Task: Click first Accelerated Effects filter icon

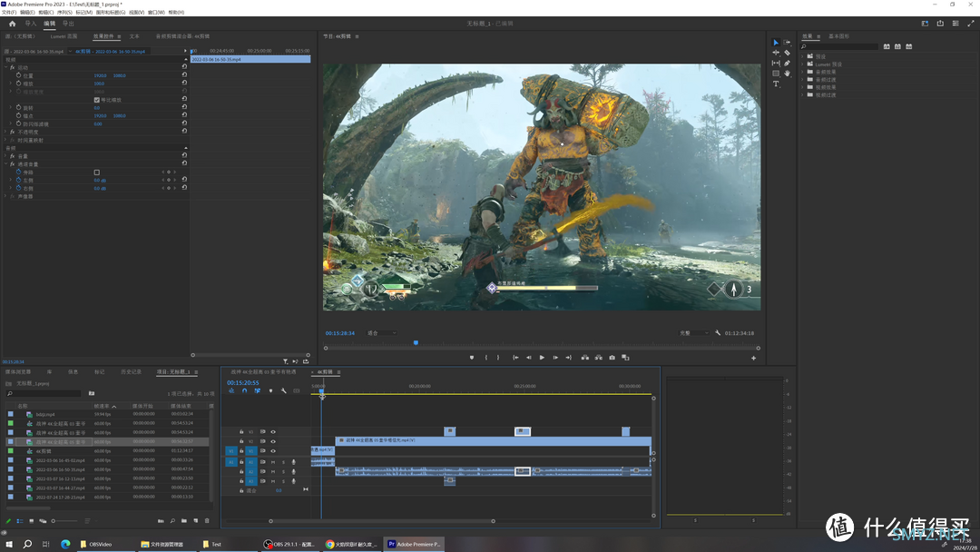Action: pos(887,46)
